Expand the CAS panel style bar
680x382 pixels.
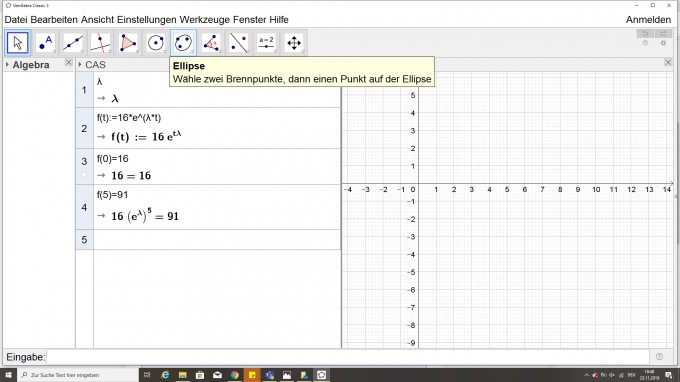tap(80, 65)
